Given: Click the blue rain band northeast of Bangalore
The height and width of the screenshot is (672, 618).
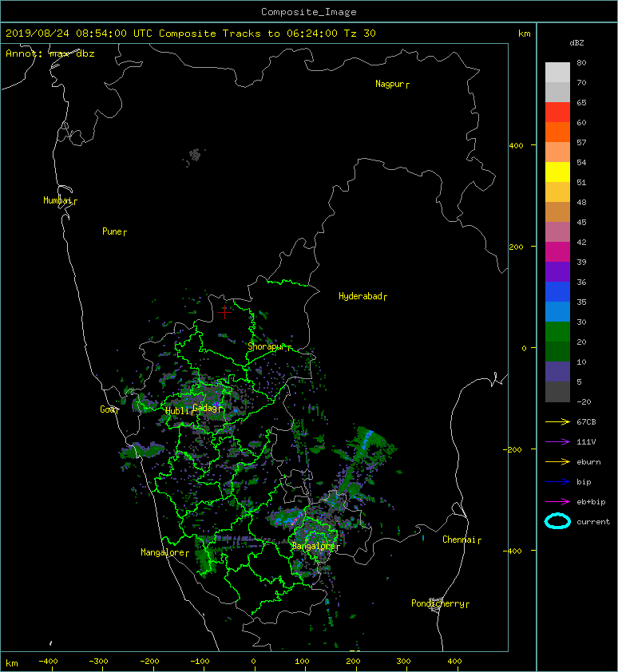Looking at the screenshot, I should point(366,440).
